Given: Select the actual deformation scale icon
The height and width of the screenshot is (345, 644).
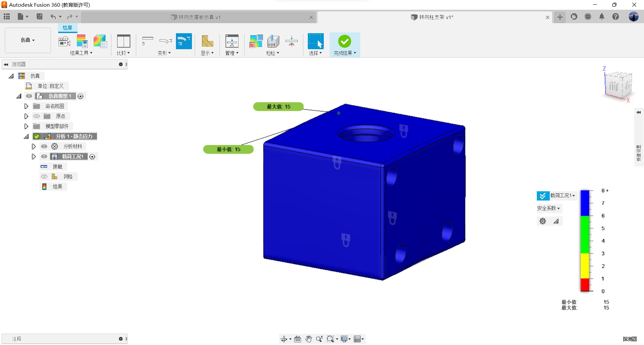Looking at the screenshot, I should click(165, 41).
